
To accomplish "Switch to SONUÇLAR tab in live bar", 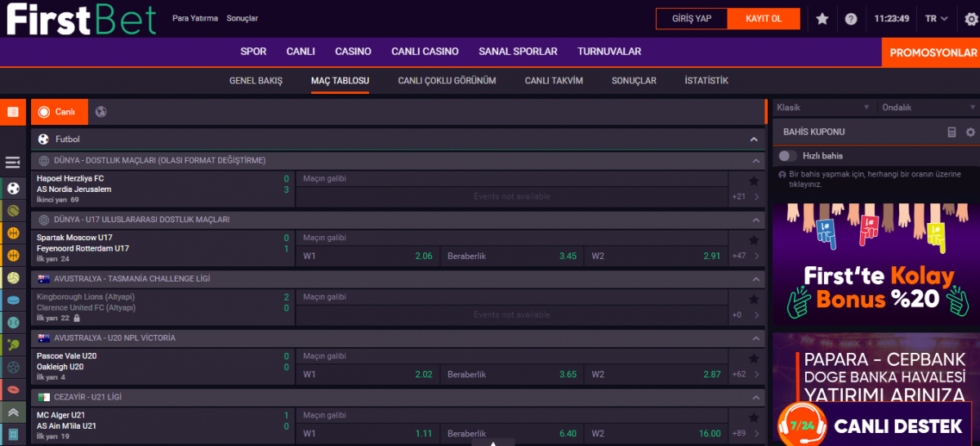I will [x=634, y=81].
